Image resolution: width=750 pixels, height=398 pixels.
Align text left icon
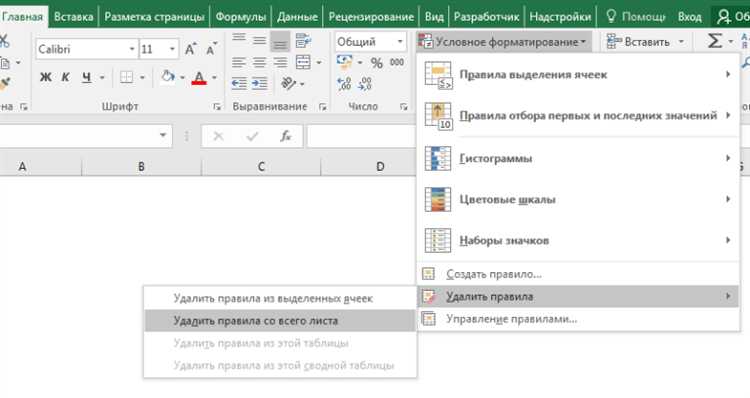coord(239,62)
